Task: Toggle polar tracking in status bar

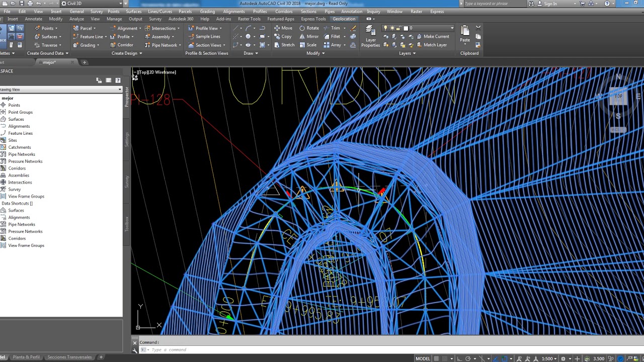Action: 467,358
